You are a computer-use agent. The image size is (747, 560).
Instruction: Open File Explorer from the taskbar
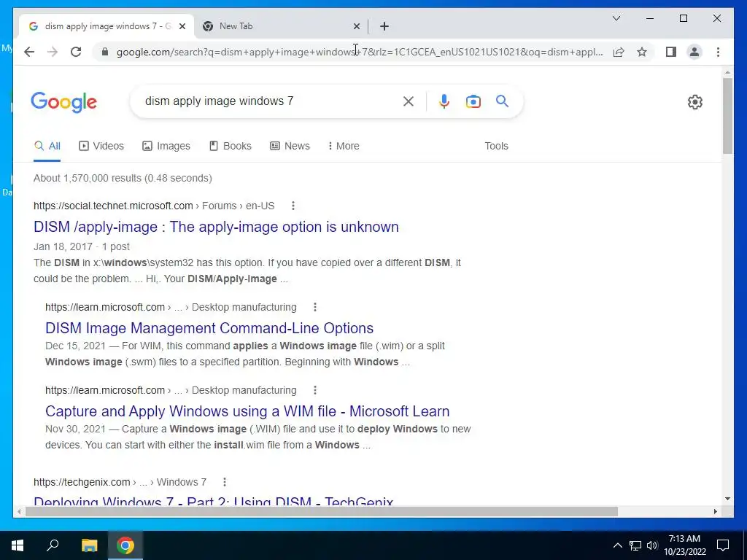click(89, 545)
